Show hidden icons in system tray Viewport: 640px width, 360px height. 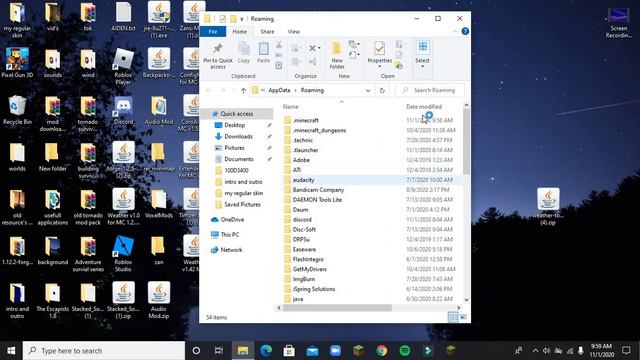(x=535, y=351)
